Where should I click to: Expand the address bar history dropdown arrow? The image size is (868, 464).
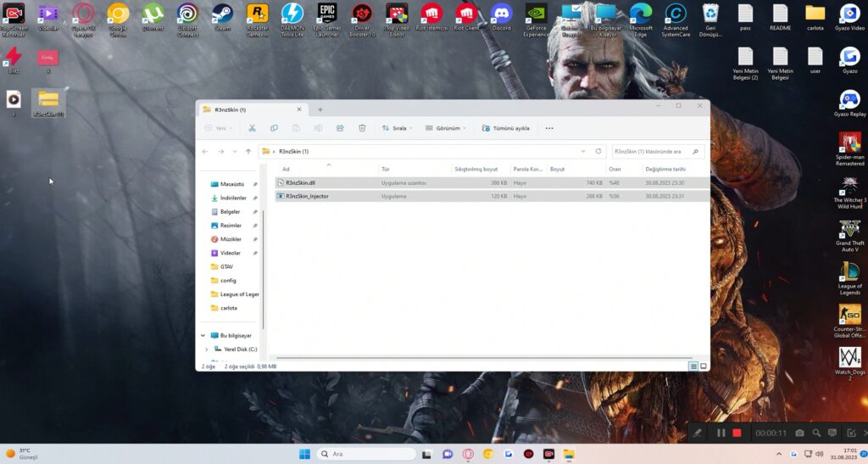point(583,151)
